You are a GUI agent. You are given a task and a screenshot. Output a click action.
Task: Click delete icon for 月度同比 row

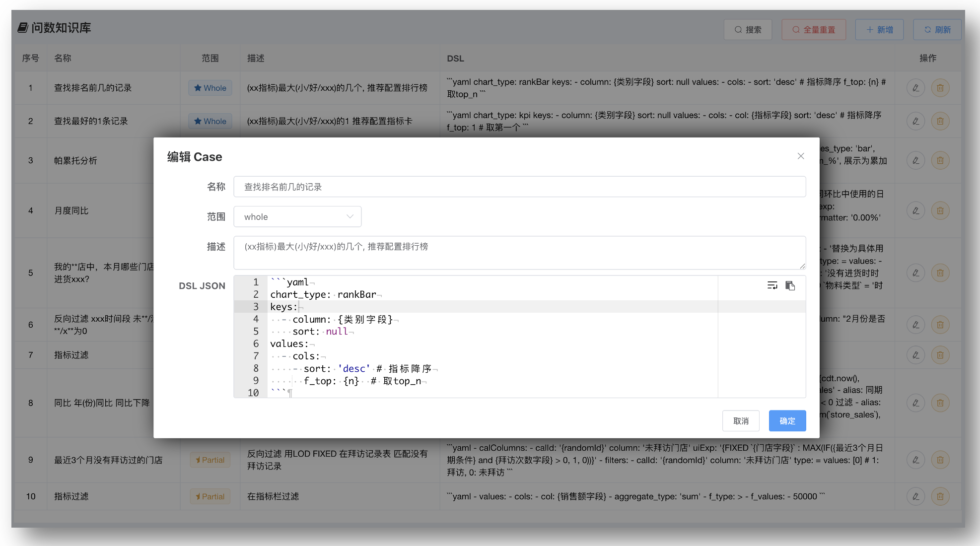[940, 210]
